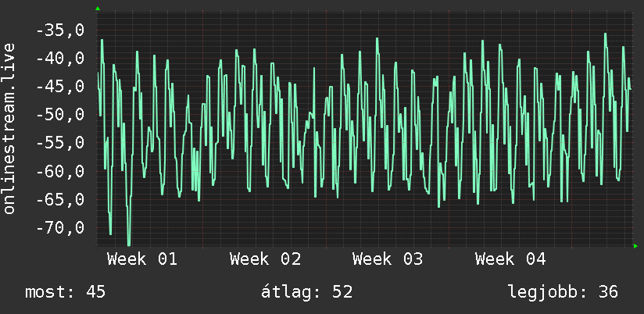This screenshot has width=644, height=314.
Task: Click the green arrow ending the x-axis
Action: point(635,246)
